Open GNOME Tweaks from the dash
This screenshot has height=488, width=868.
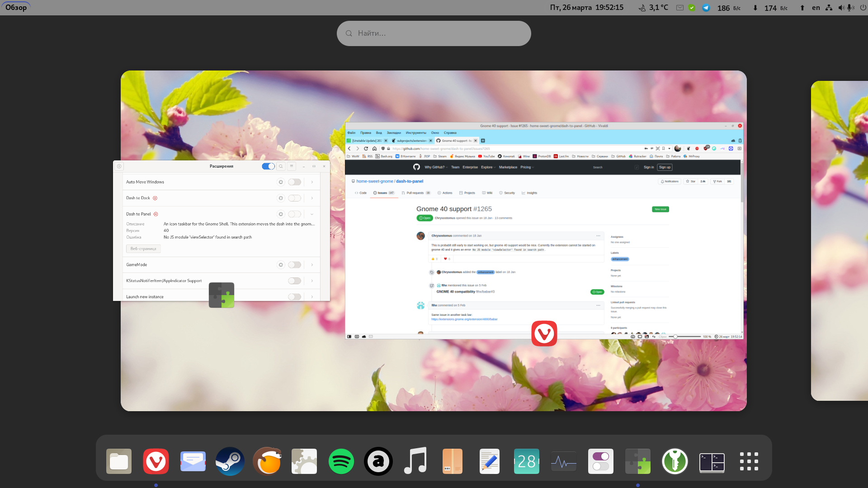point(601,461)
